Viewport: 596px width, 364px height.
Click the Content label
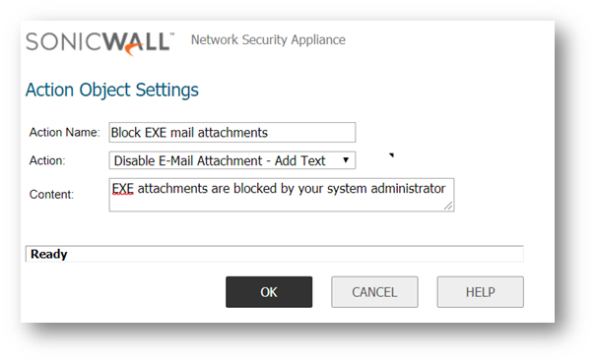click(51, 195)
